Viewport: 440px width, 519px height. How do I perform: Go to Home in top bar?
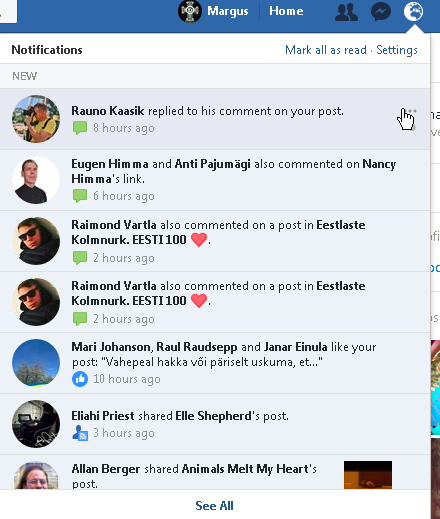click(286, 11)
